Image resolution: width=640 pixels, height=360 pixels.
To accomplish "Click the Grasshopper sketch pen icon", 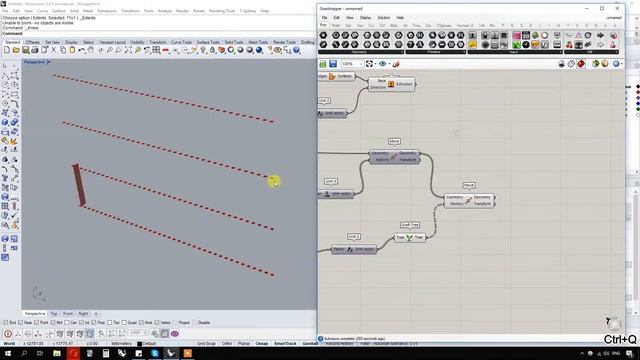I will [396, 64].
